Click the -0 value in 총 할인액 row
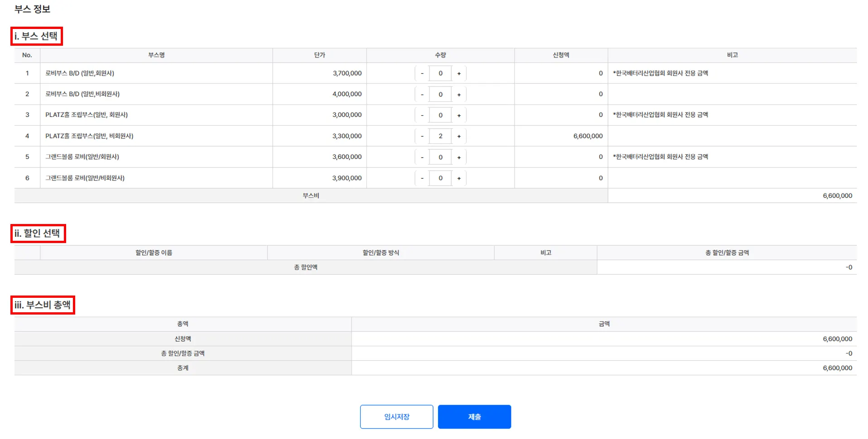The height and width of the screenshot is (439, 868). [x=849, y=267]
